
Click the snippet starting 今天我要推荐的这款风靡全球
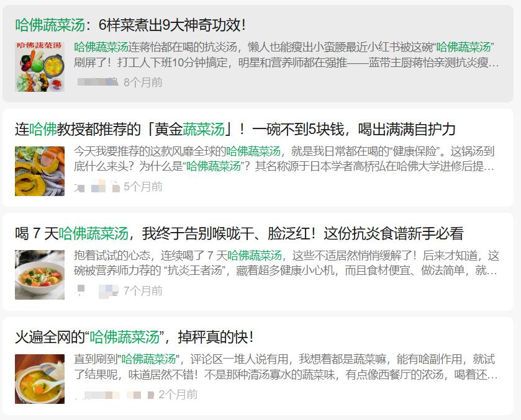pyautogui.click(x=284, y=159)
